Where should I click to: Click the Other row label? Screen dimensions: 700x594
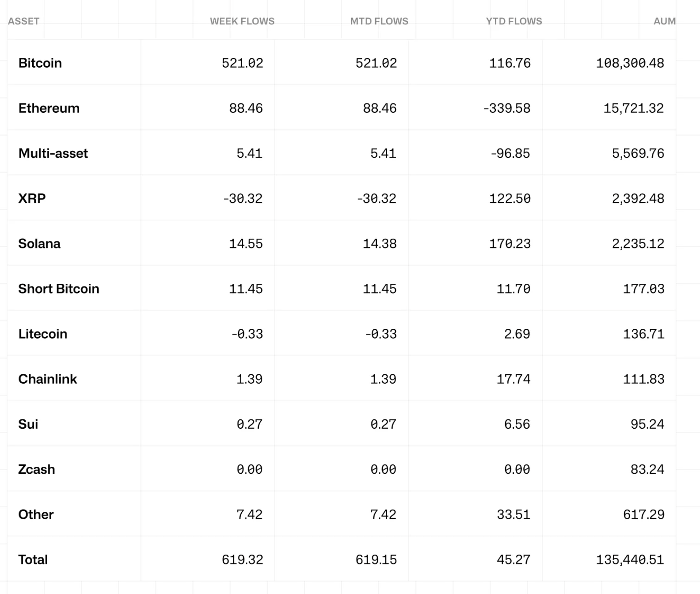[36, 514]
